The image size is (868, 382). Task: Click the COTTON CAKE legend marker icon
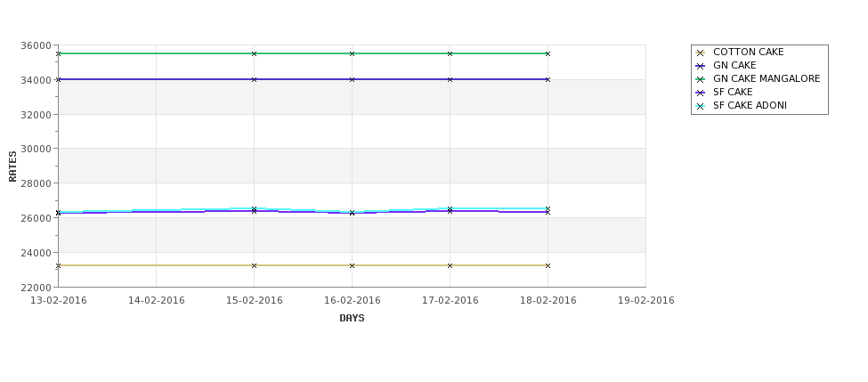[x=701, y=53]
